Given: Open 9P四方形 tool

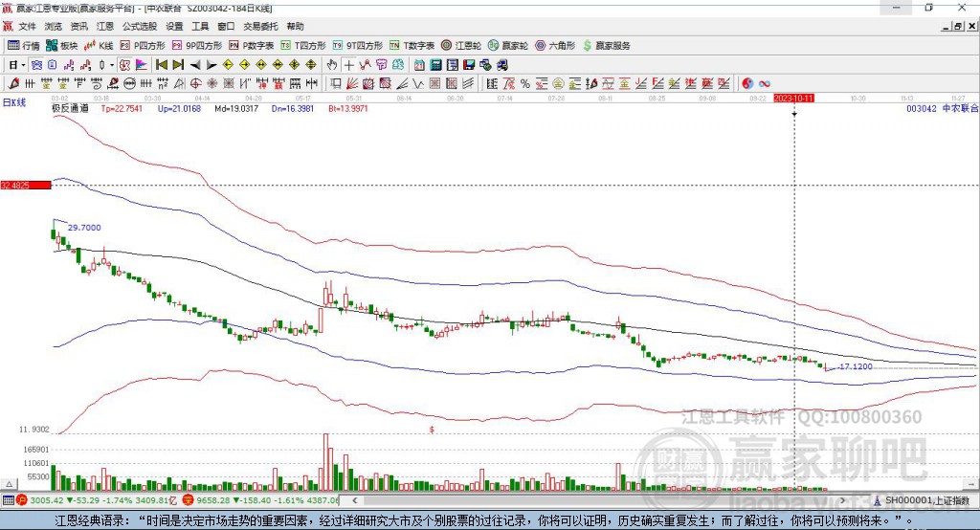Looking at the screenshot, I should point(197,46).
